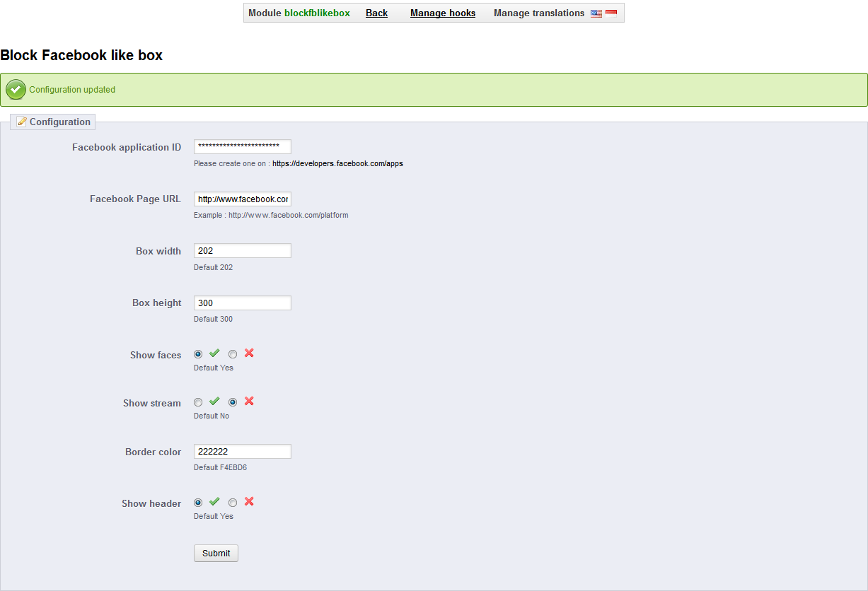Click the 'Manage translations' label
This screenshot has width=868, height=591.
coord(539,13)
